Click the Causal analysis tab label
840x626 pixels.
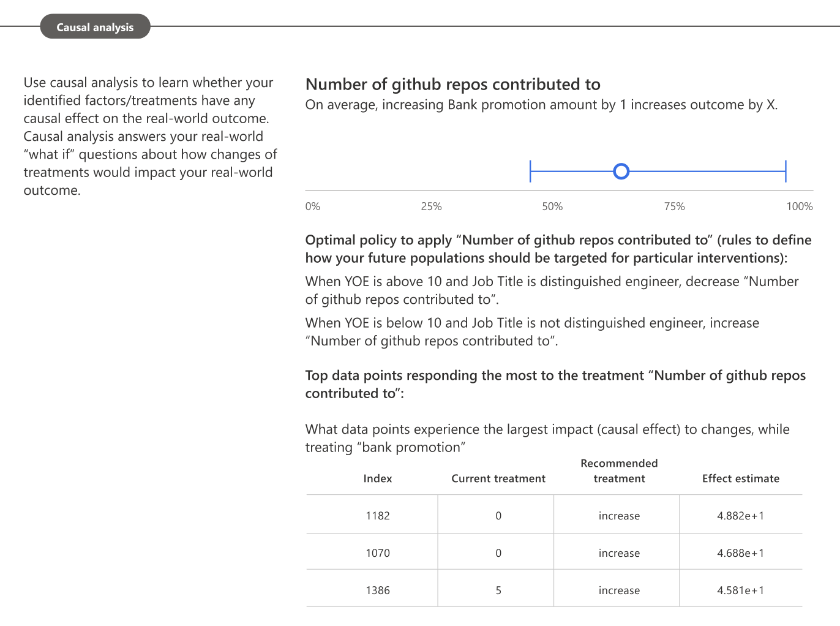click(95, 27)
